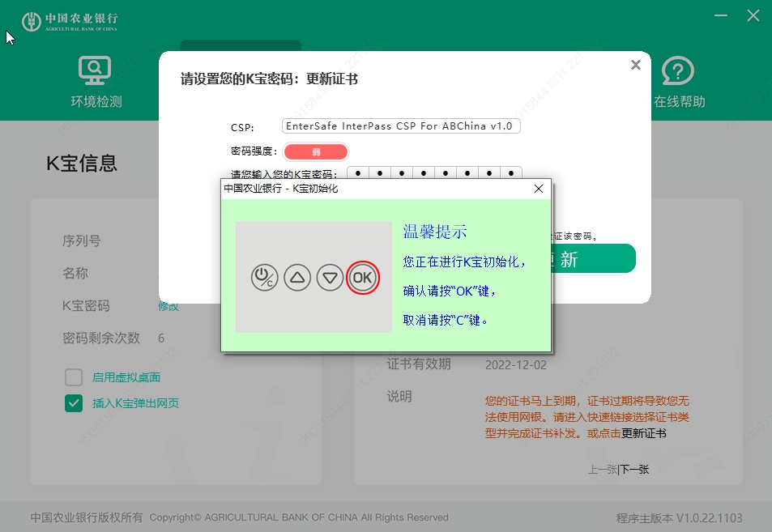The image size is (772, 532).
Task: Click the 序列号 label
Action: coord(81,241)
